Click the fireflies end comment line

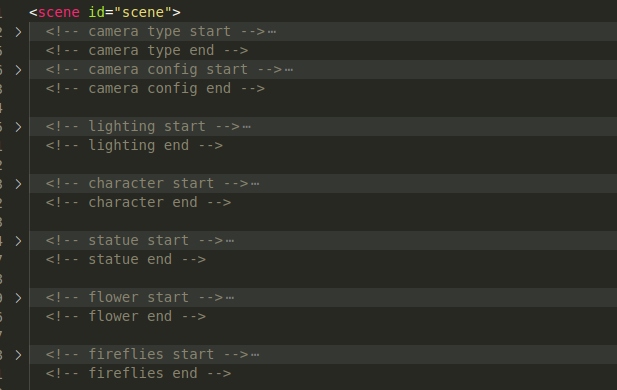(139, 373)
